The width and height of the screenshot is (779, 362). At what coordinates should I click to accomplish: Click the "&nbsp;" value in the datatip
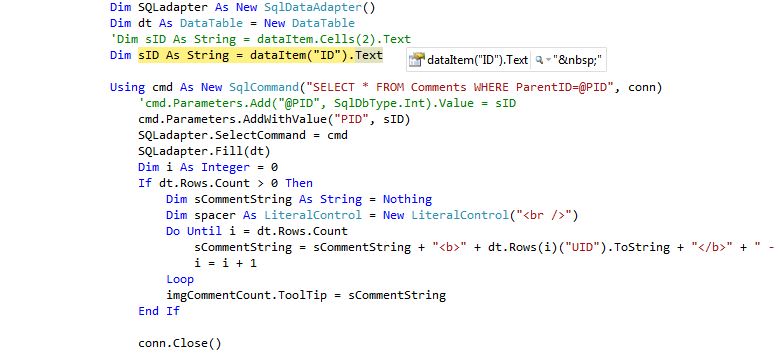[x=577, y=60]
